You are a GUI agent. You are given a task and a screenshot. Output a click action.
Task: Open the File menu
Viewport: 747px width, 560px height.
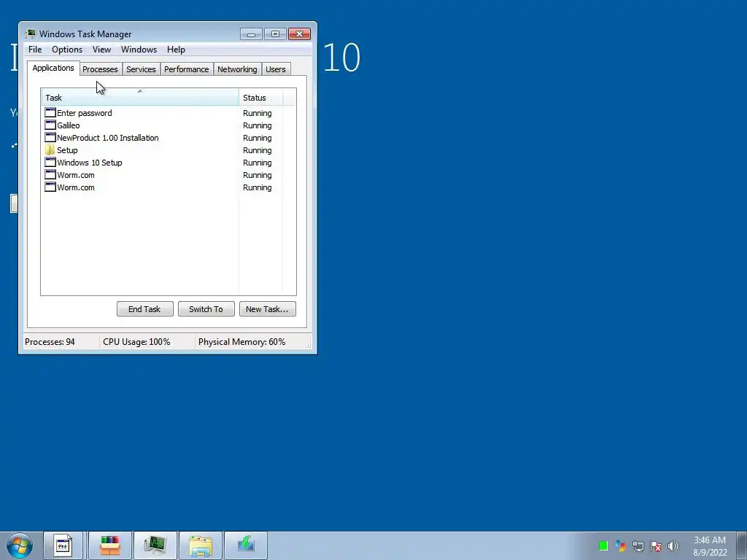35,50
